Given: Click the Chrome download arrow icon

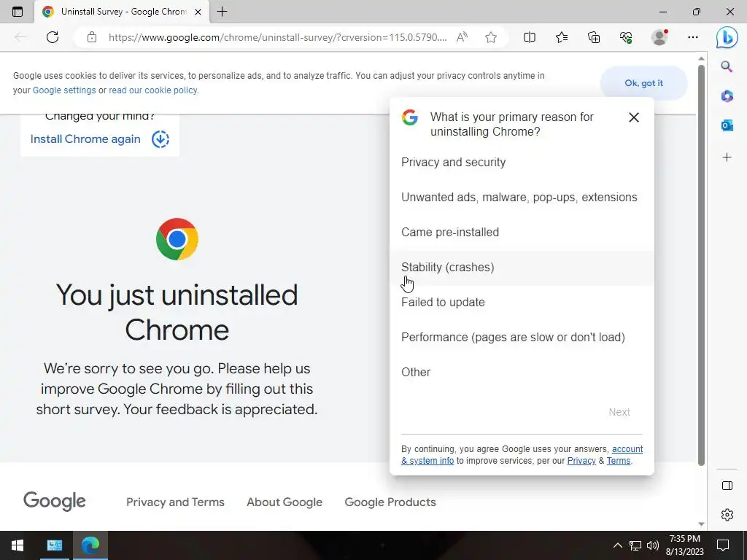Looking at the screenshot, I should pos(160,139).
